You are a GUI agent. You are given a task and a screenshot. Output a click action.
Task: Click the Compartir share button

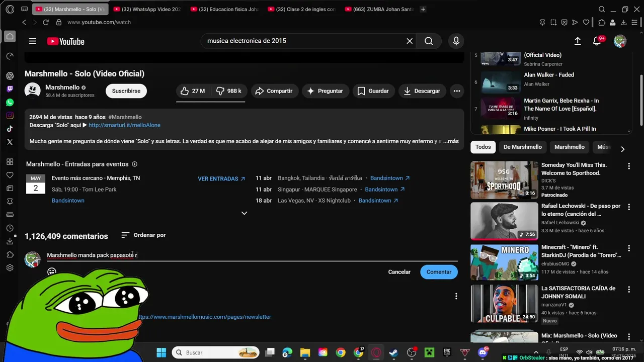click(274, 91)
